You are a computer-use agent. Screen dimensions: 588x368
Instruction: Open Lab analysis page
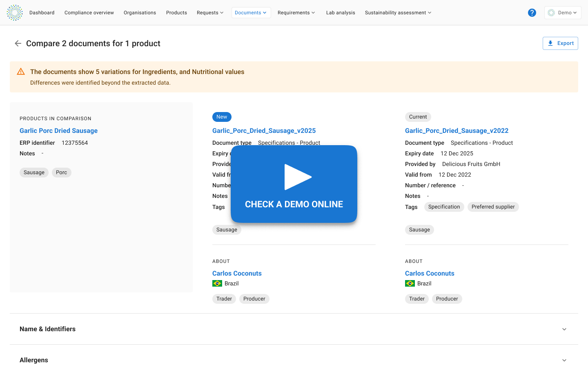point(341,13)
